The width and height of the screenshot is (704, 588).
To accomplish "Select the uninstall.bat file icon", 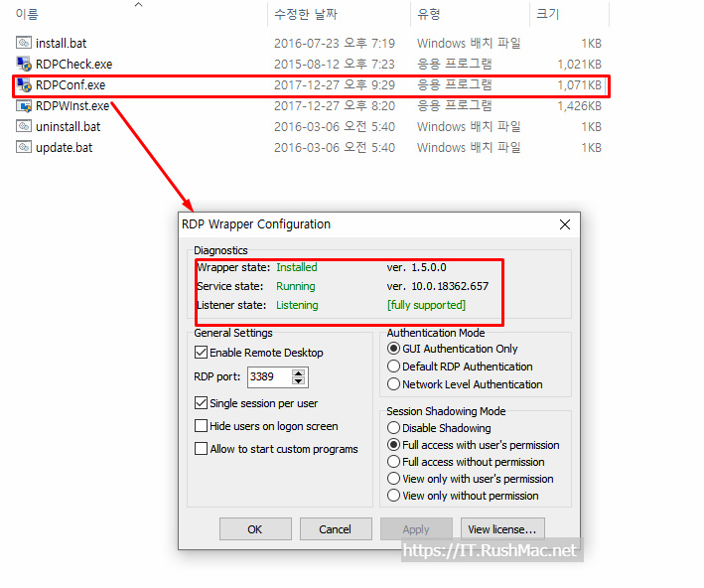I will tap(24, 126).
